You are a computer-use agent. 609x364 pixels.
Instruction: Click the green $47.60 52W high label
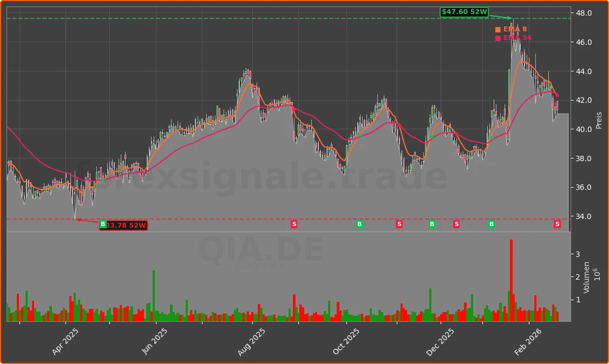(464, 11)
